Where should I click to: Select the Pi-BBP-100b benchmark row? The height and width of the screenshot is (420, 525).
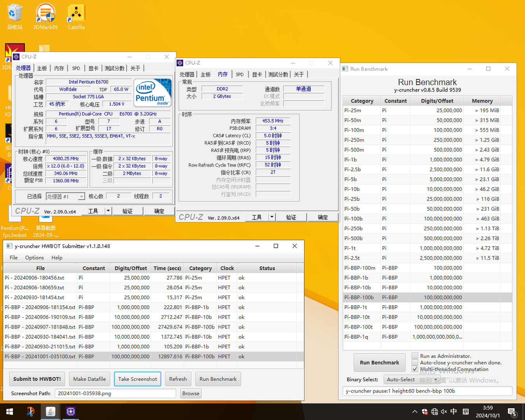(x=427, y=297)
